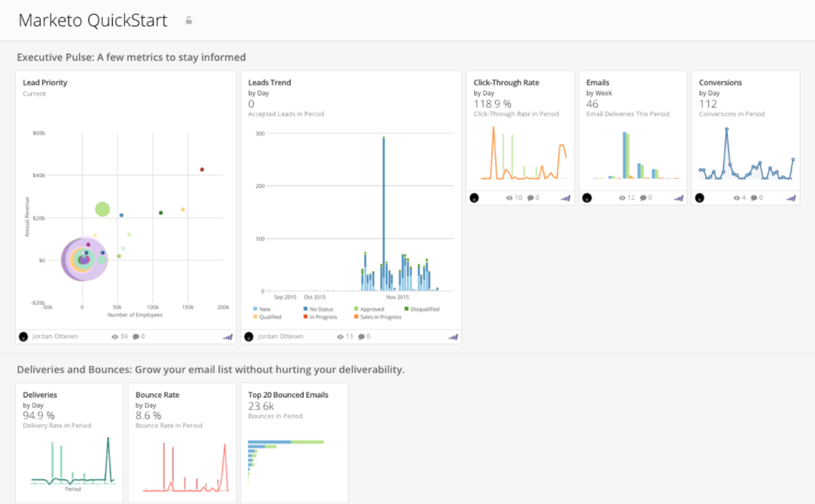
Task: Click the lock icon beside Marketo QuickStart
Action: pyautogui.click(x=189, y=20)
